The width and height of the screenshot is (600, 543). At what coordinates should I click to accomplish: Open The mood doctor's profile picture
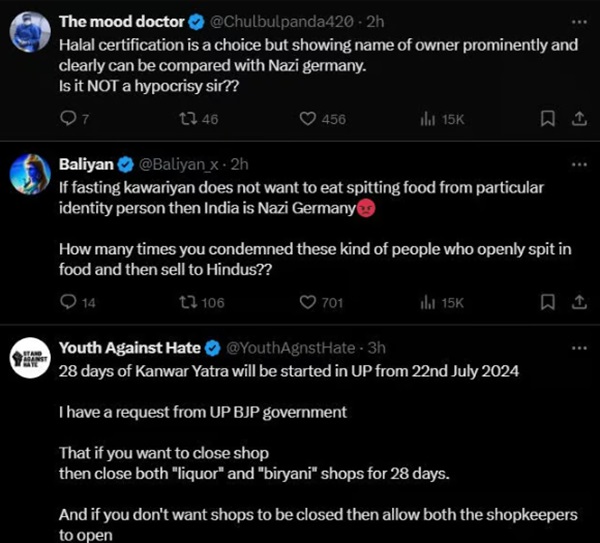30,33
